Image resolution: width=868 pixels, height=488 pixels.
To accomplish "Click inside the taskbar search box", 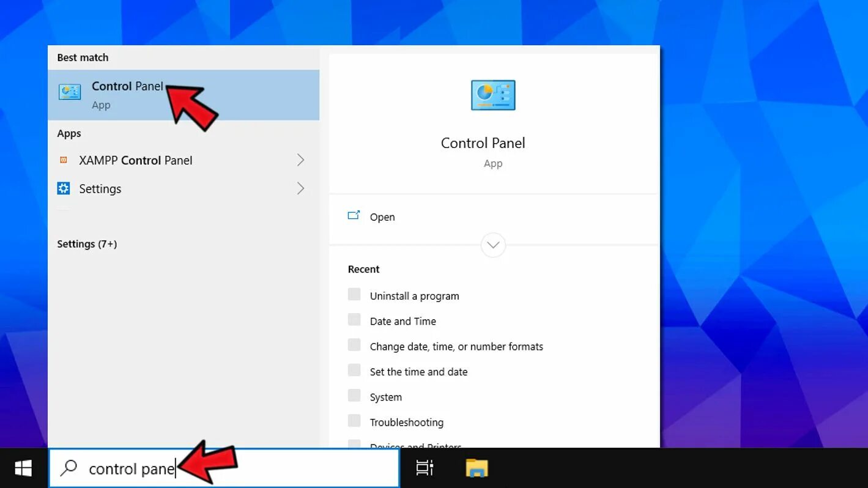I will pos(224,468).
